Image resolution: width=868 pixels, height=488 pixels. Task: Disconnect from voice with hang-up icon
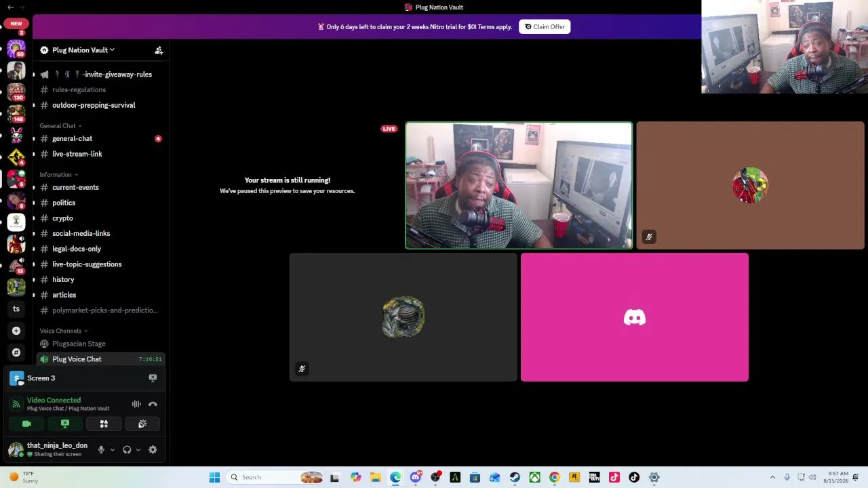[x=153, y=404]
